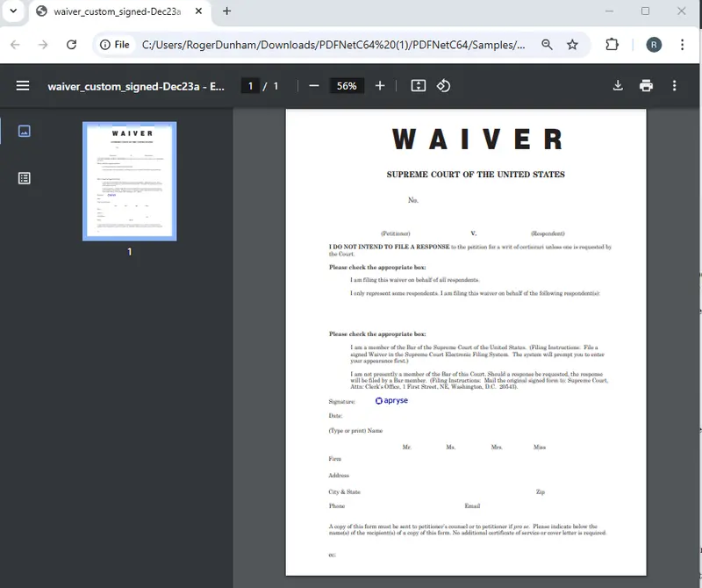Select the waiver_custom_signed-Dec23a browser tab
Image resolution: width=702 pixels, height=588 pixels.
click(118, 11)
